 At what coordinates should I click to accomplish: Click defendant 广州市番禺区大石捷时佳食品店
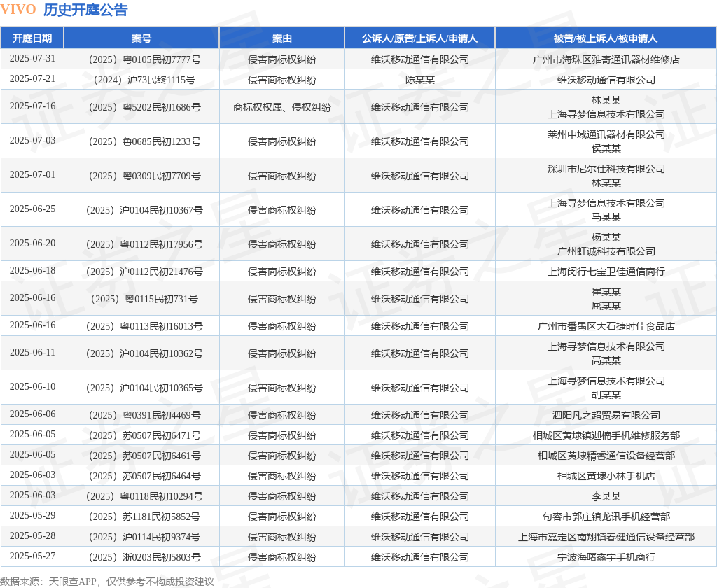(x=606, y=326)
